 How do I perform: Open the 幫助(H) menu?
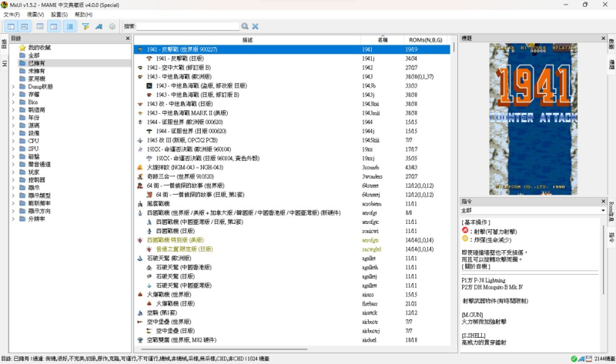pyautogui.click(x=83, y=15)
